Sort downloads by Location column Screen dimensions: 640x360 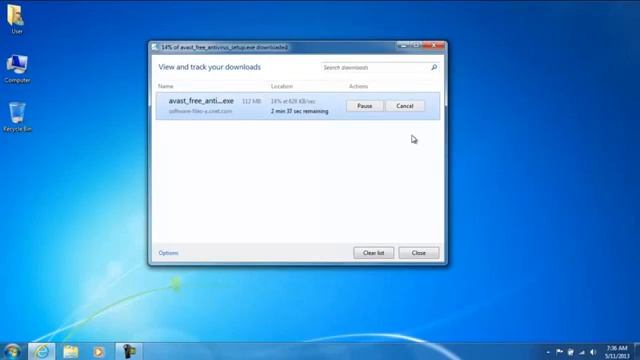pyautogui.click(x=282, y=86)
